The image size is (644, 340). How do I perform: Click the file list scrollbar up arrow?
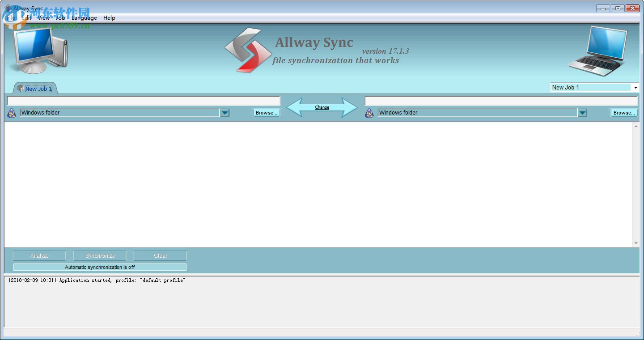click(x=636, y=126)
